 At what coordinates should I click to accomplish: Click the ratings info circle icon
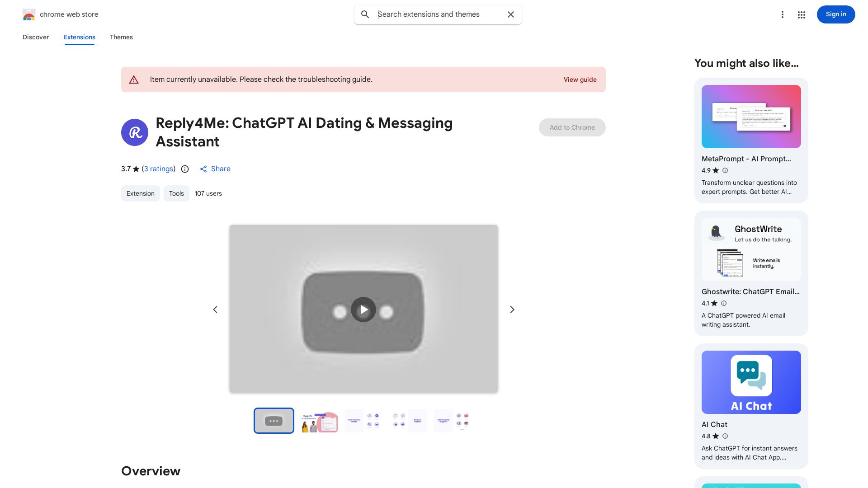(x=185, y=169)
